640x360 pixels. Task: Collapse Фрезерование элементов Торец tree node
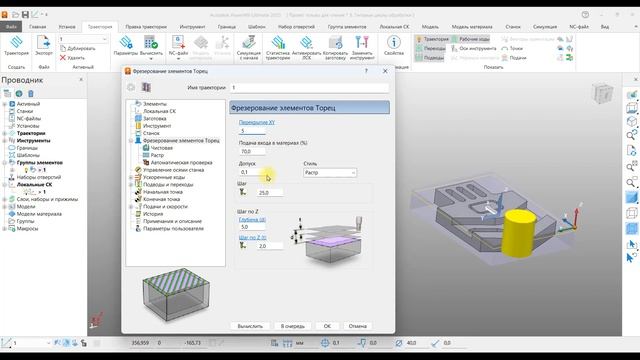click(x=131, y=141)
